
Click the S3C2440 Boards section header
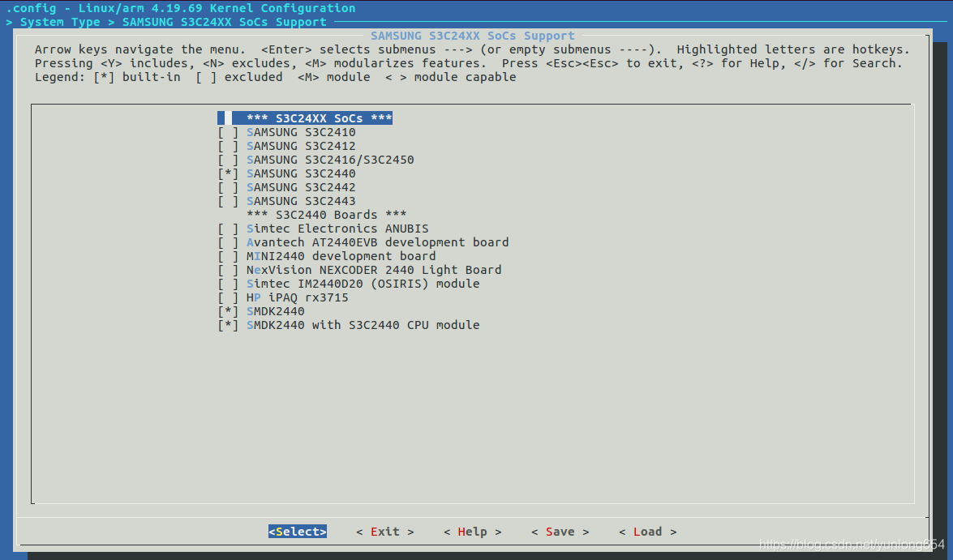(327, 215)
